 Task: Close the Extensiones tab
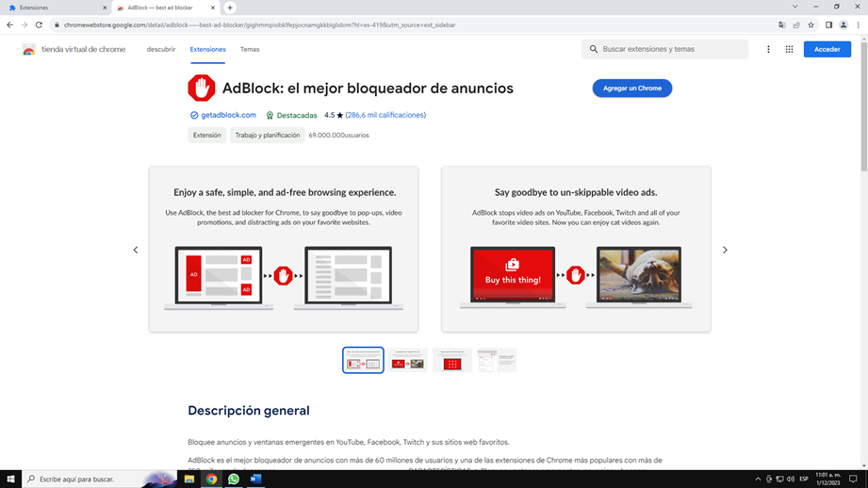[105, 8]
